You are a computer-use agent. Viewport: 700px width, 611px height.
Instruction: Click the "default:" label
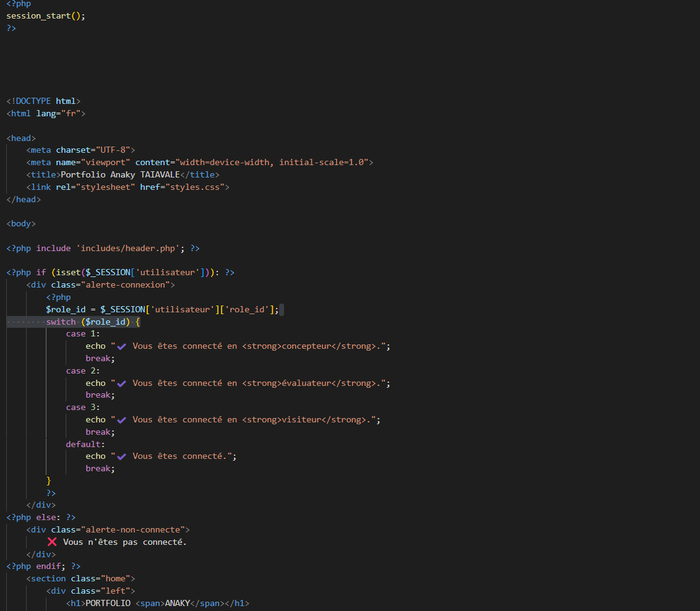click(85, 444)
